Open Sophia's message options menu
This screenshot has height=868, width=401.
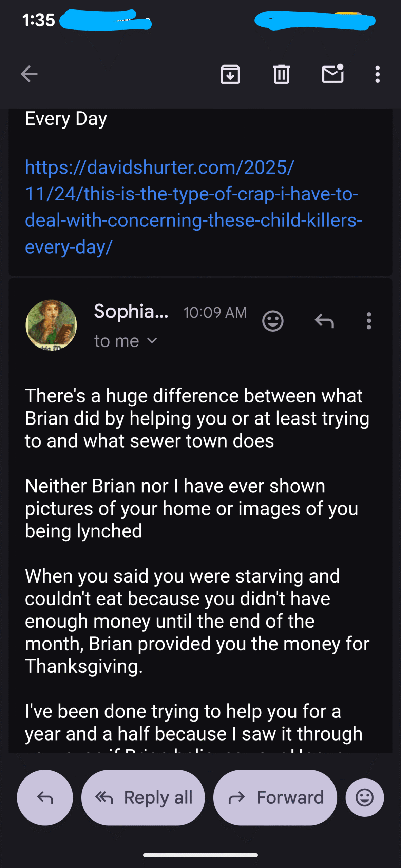[x=369, y=321]
